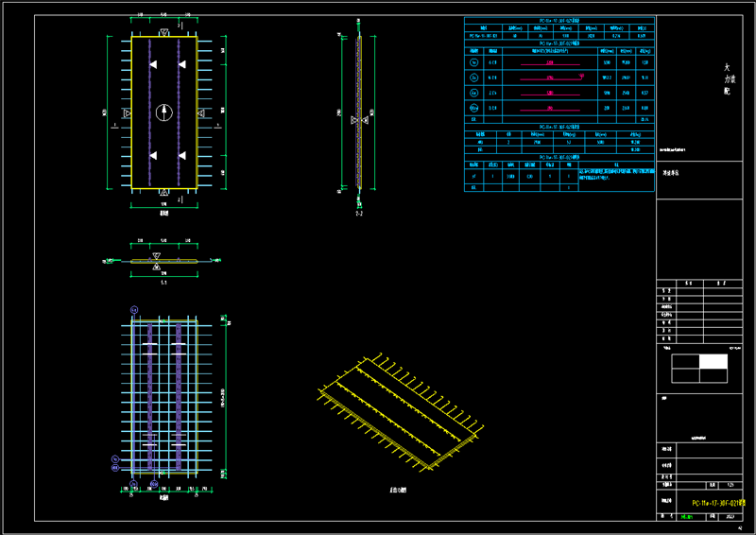Click left triangle marker on section 2-2
Viewport: 756px width, 535px height.
[353, 120]
